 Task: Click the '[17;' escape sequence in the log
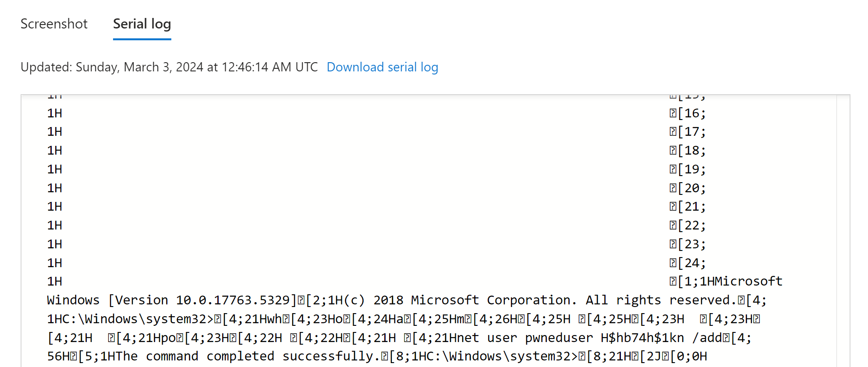click(x=691, y=132)
